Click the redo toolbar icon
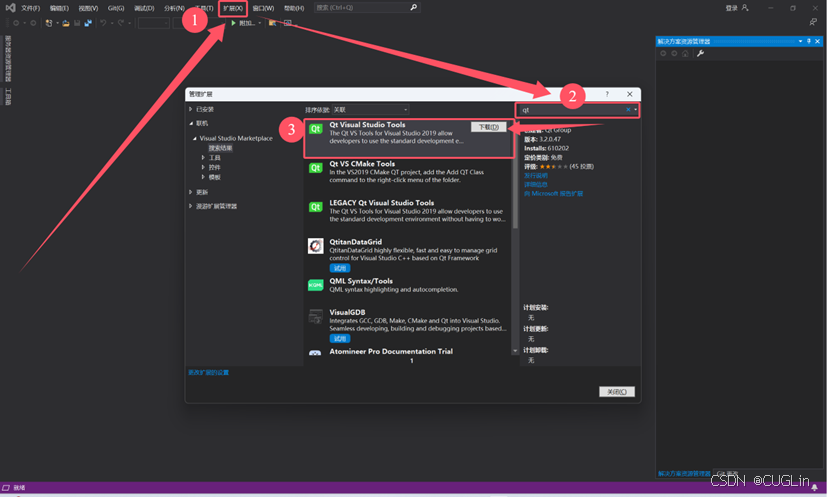The image size is (827, 497). 121,23
